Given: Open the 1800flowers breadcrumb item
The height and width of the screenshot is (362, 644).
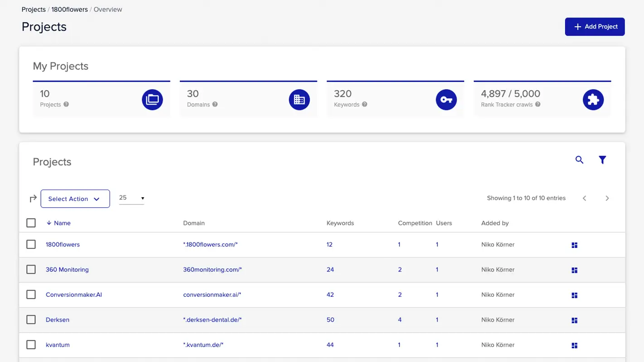Looking at the screenshot, I should 69,9.
